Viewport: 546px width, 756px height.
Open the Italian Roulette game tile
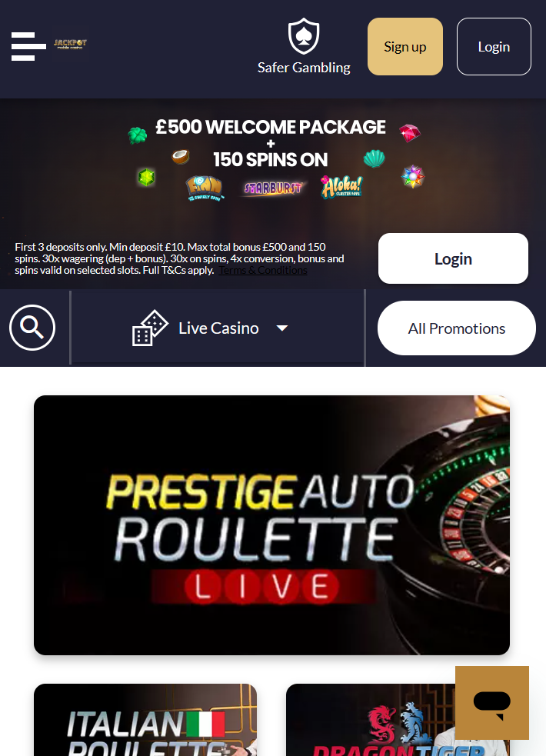point(145,719)
